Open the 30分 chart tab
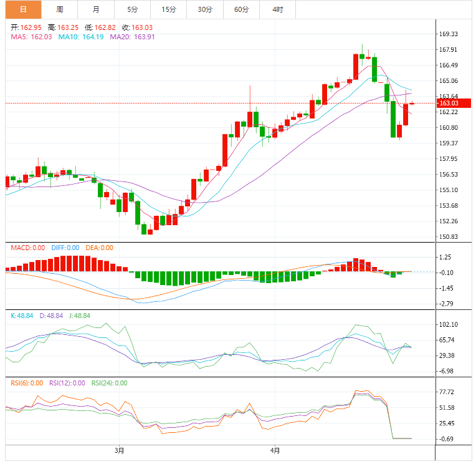The height and width of the screenshot is (469, 476). coord(205,9)
